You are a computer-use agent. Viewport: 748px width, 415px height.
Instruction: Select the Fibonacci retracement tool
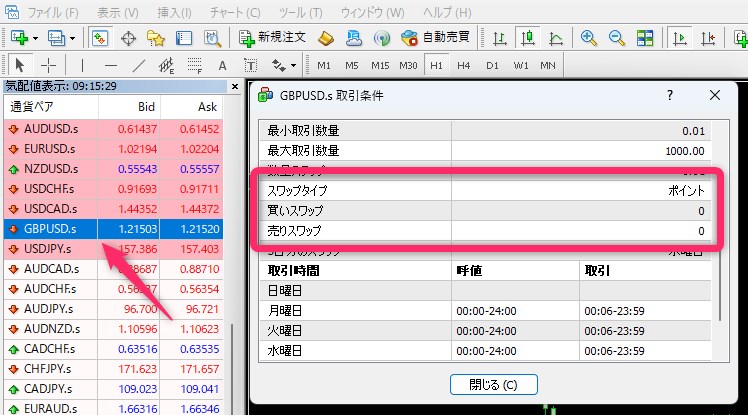[195, 65]
